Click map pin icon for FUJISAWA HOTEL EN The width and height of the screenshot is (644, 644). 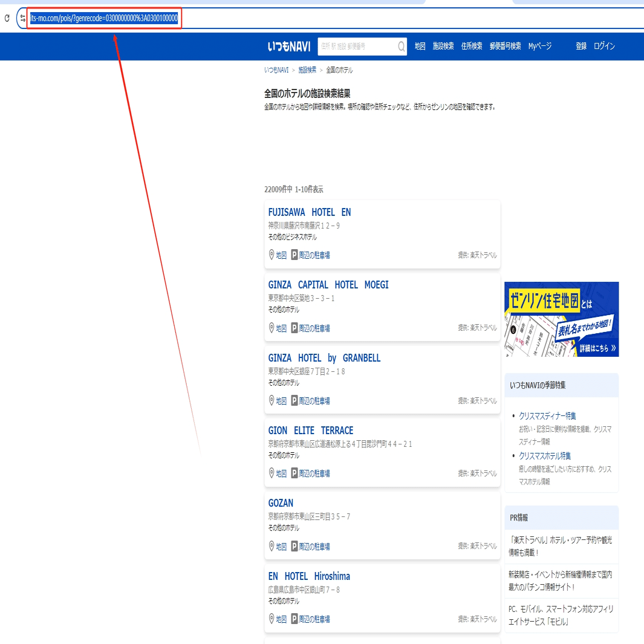coord(272,255)
